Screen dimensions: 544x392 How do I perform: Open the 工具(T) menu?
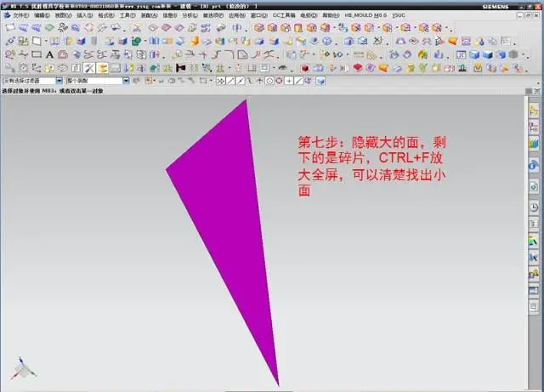pos(127,15)
